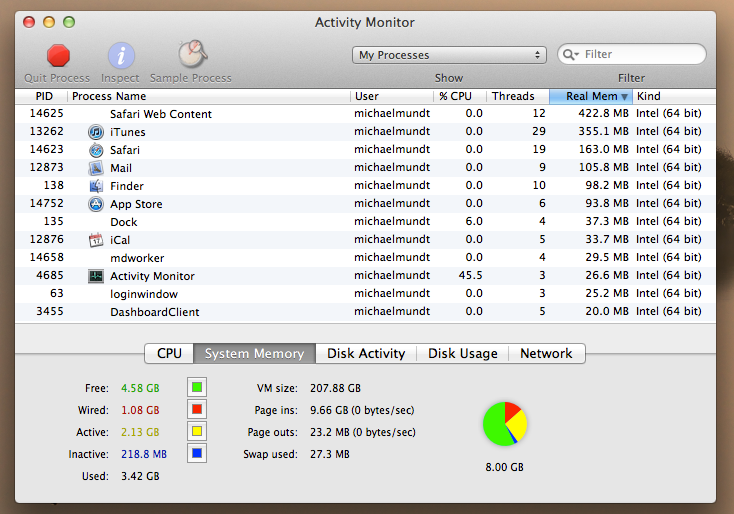Click the Free 4.58 GB value
This screenshot has height=514, width=734.
pos(140,389)
